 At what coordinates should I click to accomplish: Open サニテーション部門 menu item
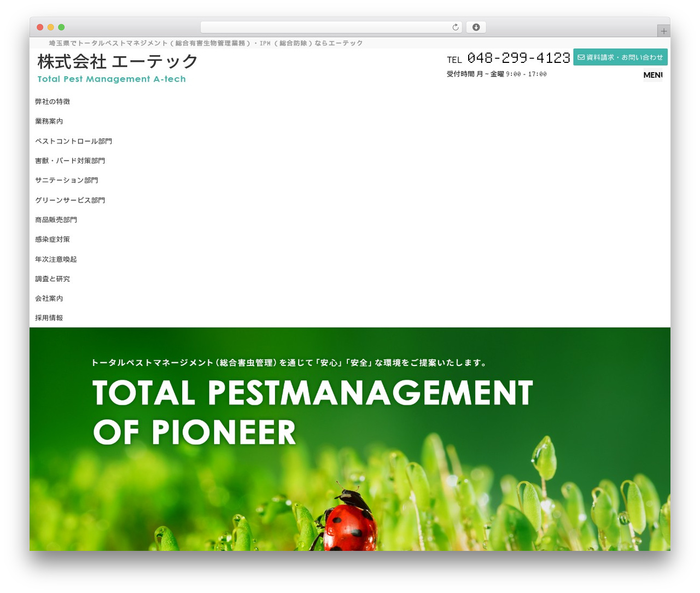tap(67, 180)
